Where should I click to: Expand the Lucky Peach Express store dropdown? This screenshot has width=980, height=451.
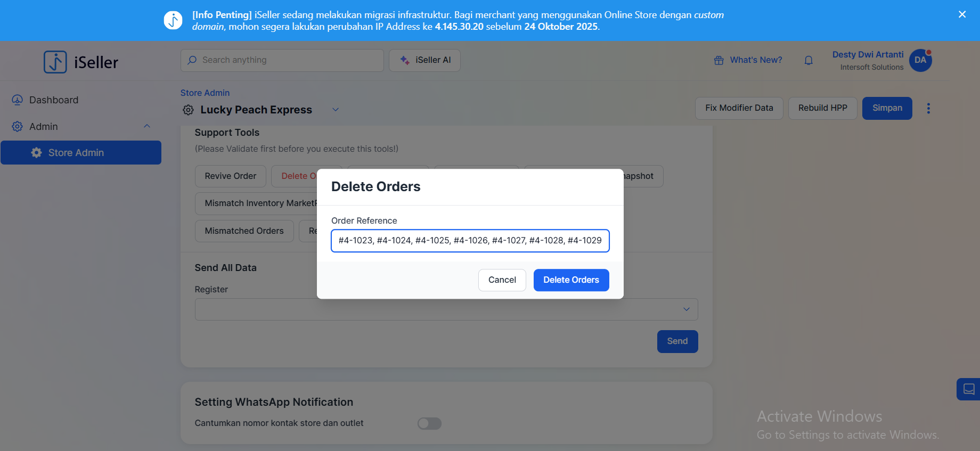[336, 110]
